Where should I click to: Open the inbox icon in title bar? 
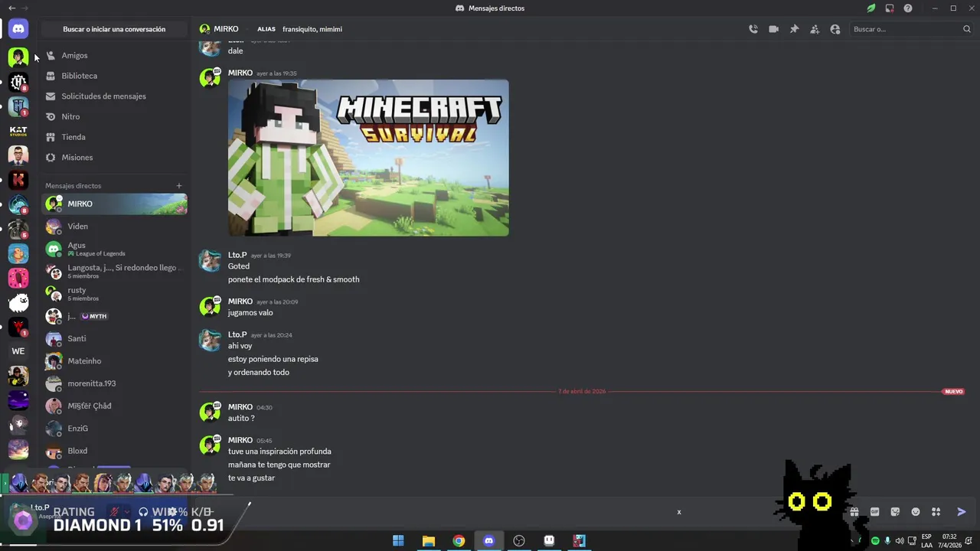890,8
